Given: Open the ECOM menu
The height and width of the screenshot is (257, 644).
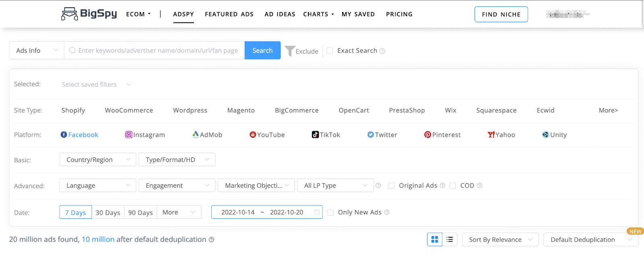Looking at the screenshot, I should (x=138, y=14).
